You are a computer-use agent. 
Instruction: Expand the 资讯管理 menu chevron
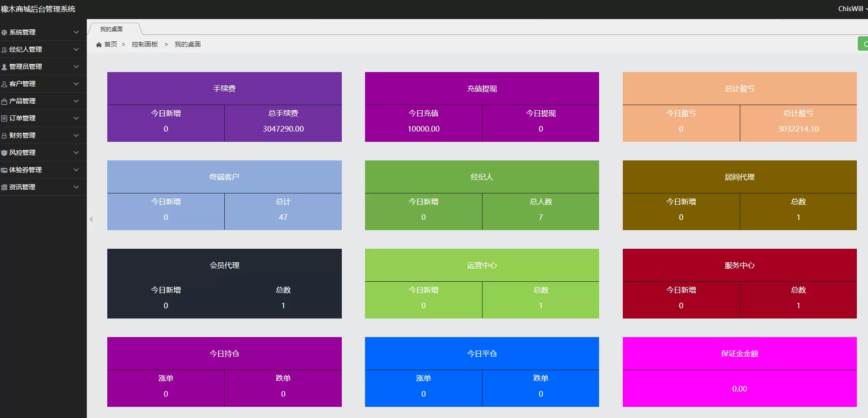point(76,187)
